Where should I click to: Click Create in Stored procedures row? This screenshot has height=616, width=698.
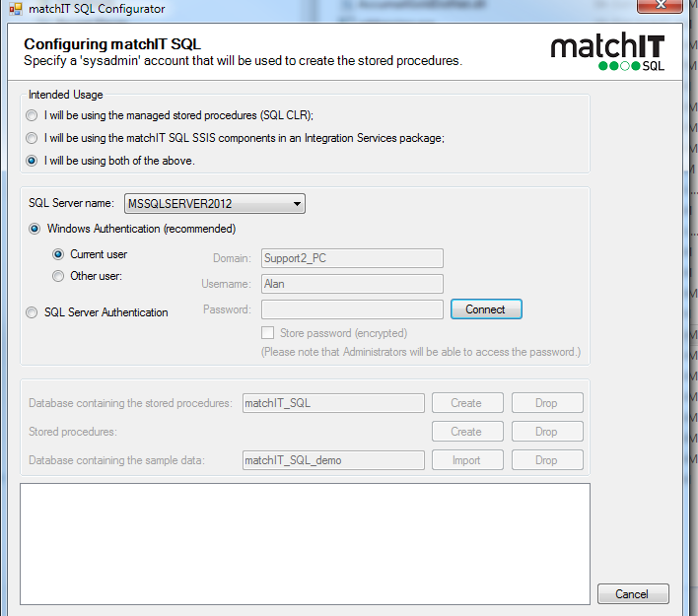point(467,432)
